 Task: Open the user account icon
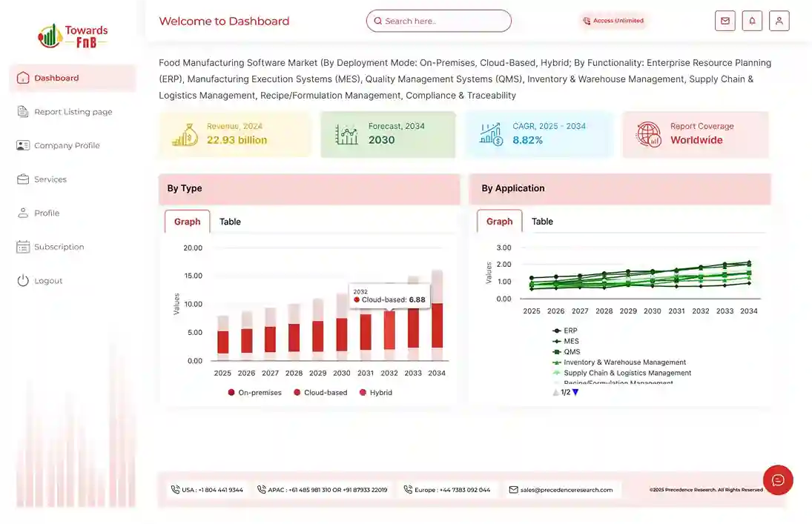[x=779, y=21]
